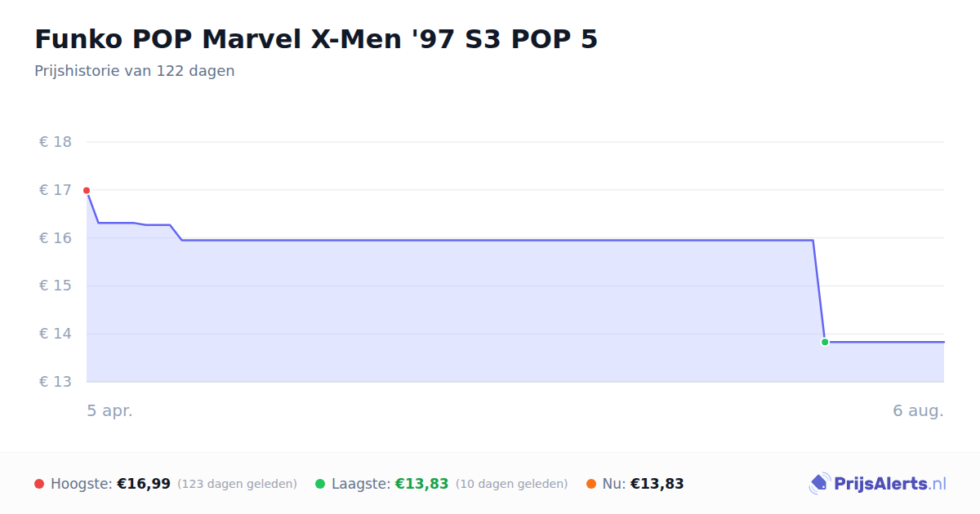The image size is (980, 514).
Task: Click the PrijsAlerts price tag logo icon
Action: [x=819, y=484]
